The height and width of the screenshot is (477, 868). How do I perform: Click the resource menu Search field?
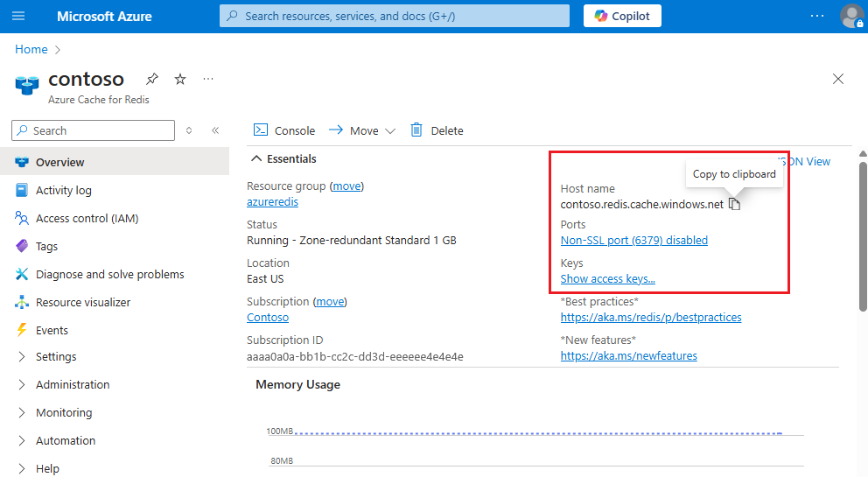coord(93,130)
